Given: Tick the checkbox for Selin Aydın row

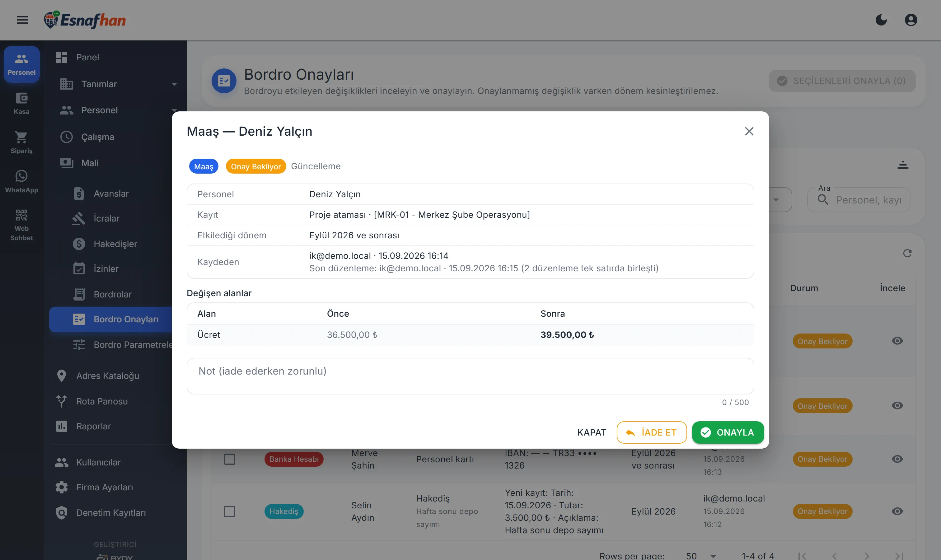Looking at the screenshot, I should [230, 511].
